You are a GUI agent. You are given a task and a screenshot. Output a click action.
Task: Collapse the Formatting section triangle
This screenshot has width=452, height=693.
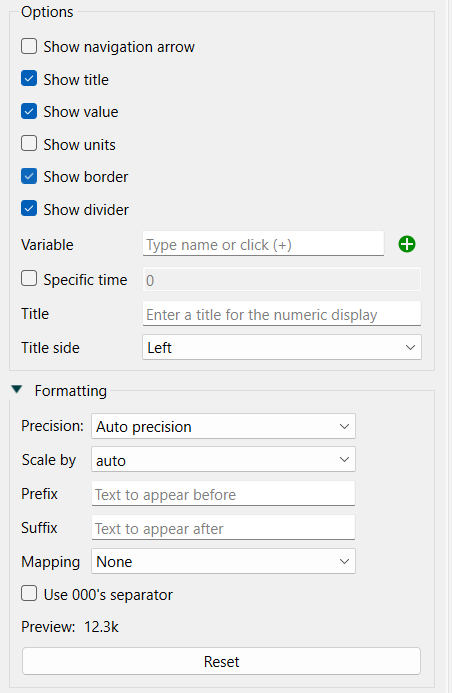17,389
